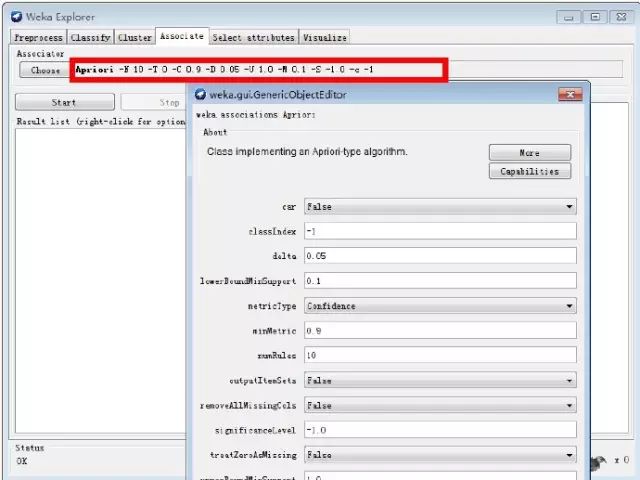The image size is (640, 480).
Task: Click the empty Result list panel
Action: (x=100, y=281)
